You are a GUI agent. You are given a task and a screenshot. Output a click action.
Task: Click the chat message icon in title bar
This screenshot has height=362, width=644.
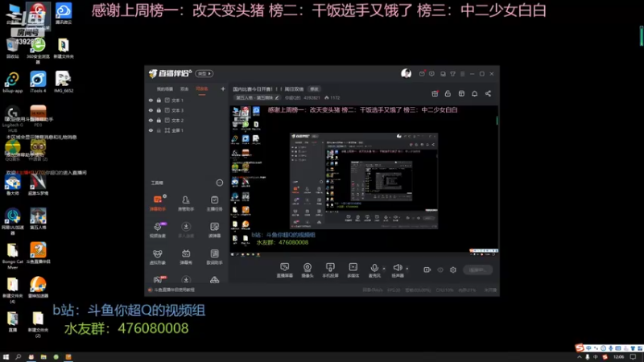coord(431,74)
